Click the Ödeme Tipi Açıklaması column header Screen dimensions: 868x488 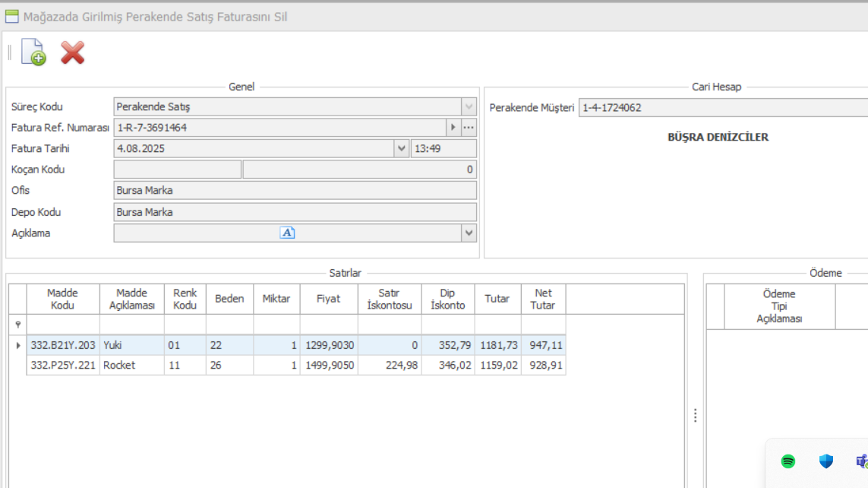779,306
